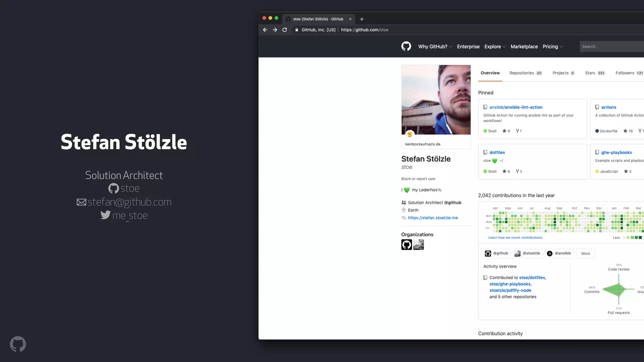The width and height of the screenshot is (644, 362).
Task: Toggle the @ansible organization filter
Action: coord(559,253)
